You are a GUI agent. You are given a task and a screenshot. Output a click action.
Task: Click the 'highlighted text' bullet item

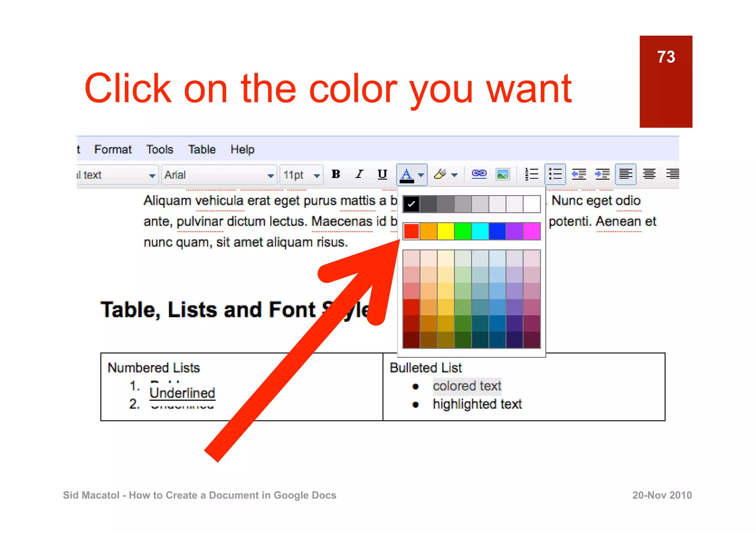click(x=477, y=404)
